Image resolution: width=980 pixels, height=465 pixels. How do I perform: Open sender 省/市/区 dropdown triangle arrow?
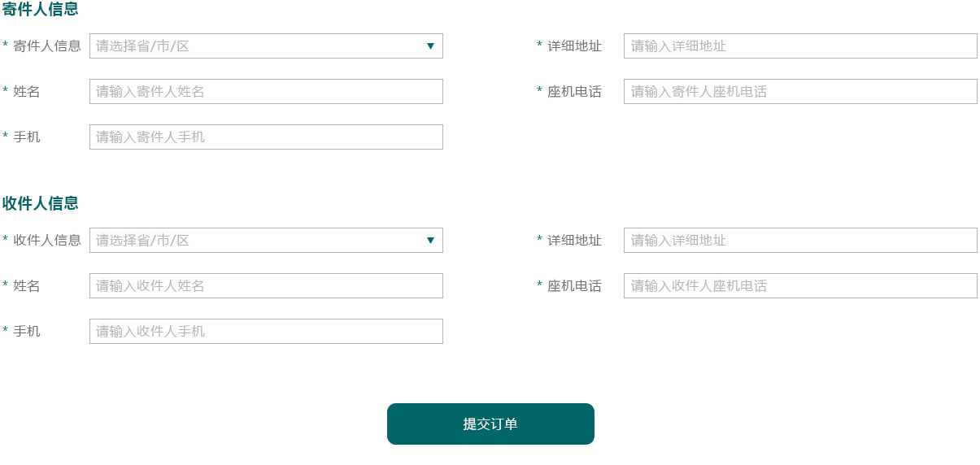pyautogui.click(x=430, y=46)
